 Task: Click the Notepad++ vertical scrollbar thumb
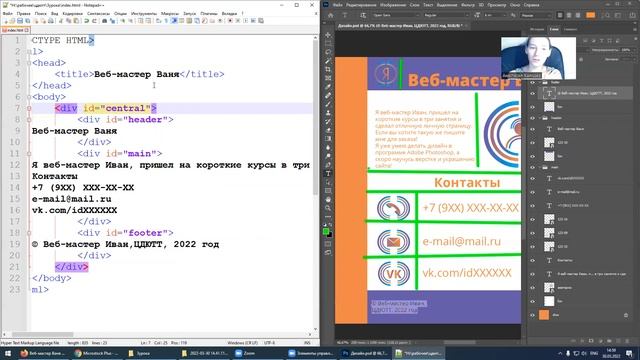coord(315,118)
